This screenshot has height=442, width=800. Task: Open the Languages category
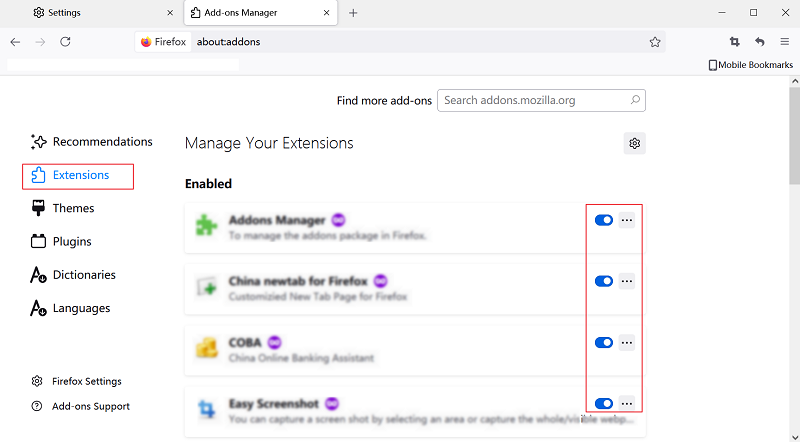click(70, 308)
